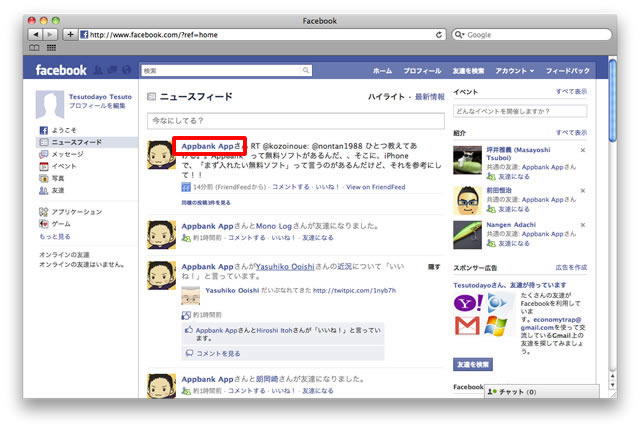The width and height of the screenshot is (640, 430).
Task: Open messages icon in Facebook header
Action: [113, 70]
